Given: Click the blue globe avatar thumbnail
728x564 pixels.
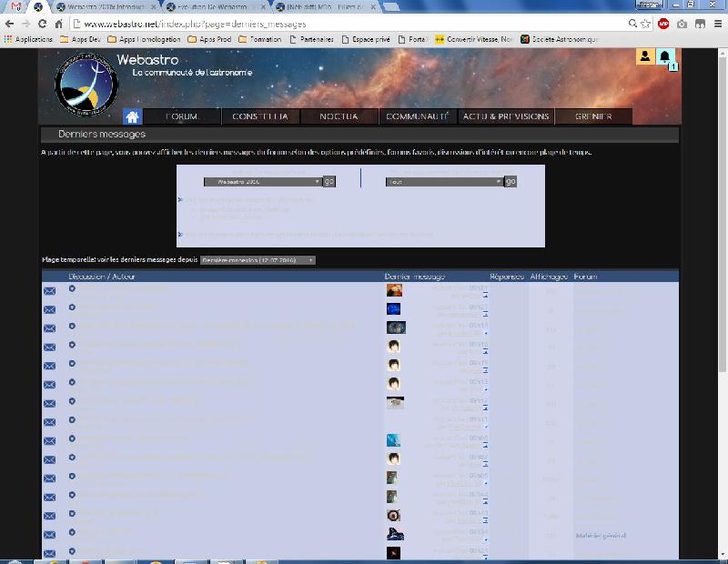Looking at the screenshot, I should [x=393, y=308].
